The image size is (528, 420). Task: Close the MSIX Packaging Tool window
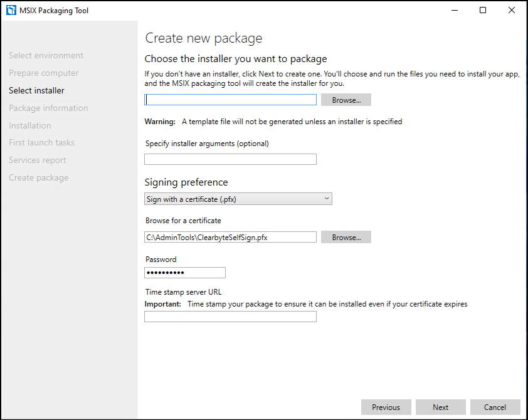pyautogui.click(x=511, y=10)
